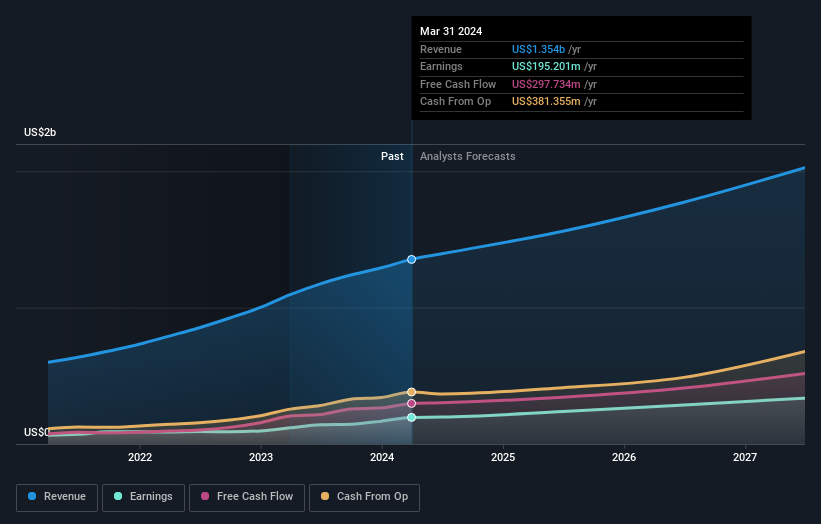This screenshot has height=524, width=821.
Task: Click the US$297.734m free cash flow value
Action: [x=546, y=84]
